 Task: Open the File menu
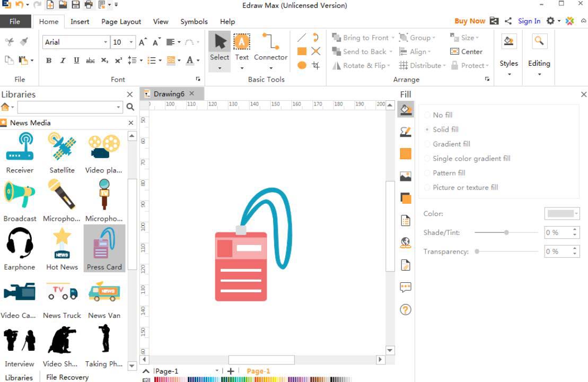[x=15, y=21]
